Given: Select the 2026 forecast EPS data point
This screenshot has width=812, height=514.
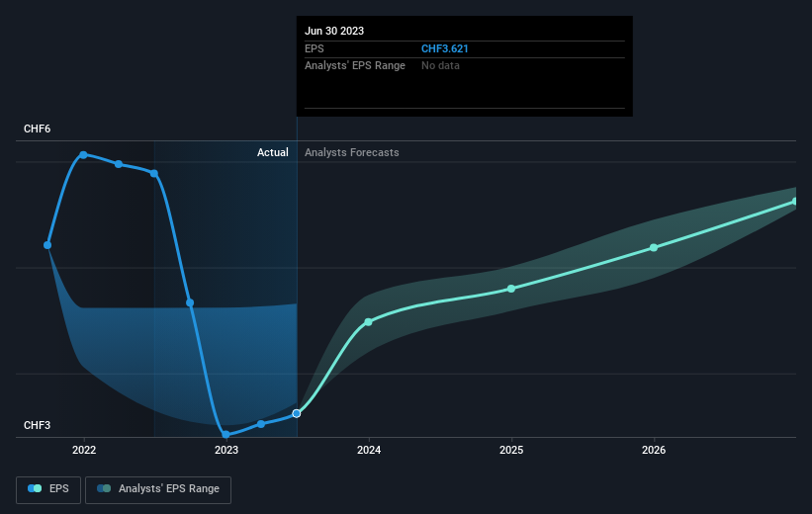Looking at the screenshot, I should 654,247.
